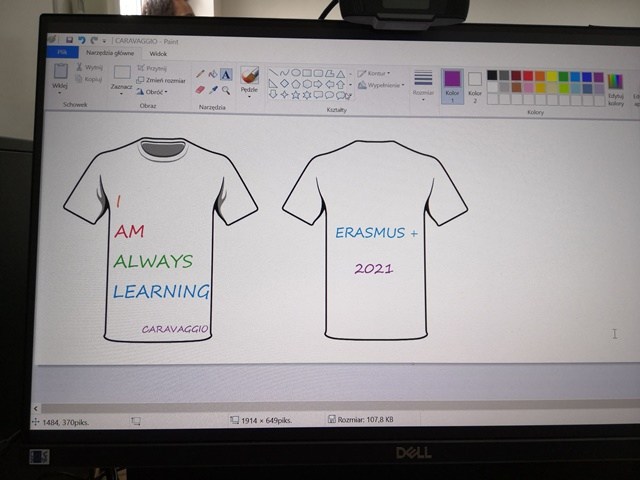
Task: Choose the Five-point star shape
Action: (x=296, y=95)
